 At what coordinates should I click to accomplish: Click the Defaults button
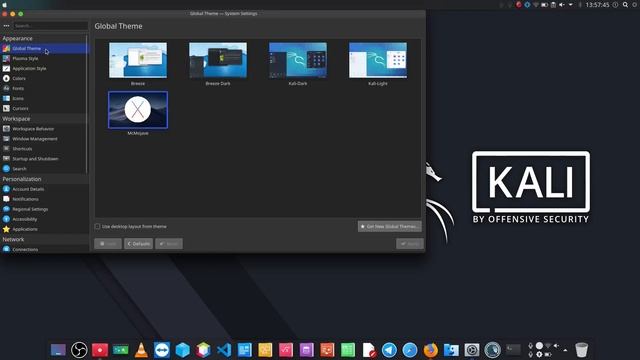click(x=138, y=244)
